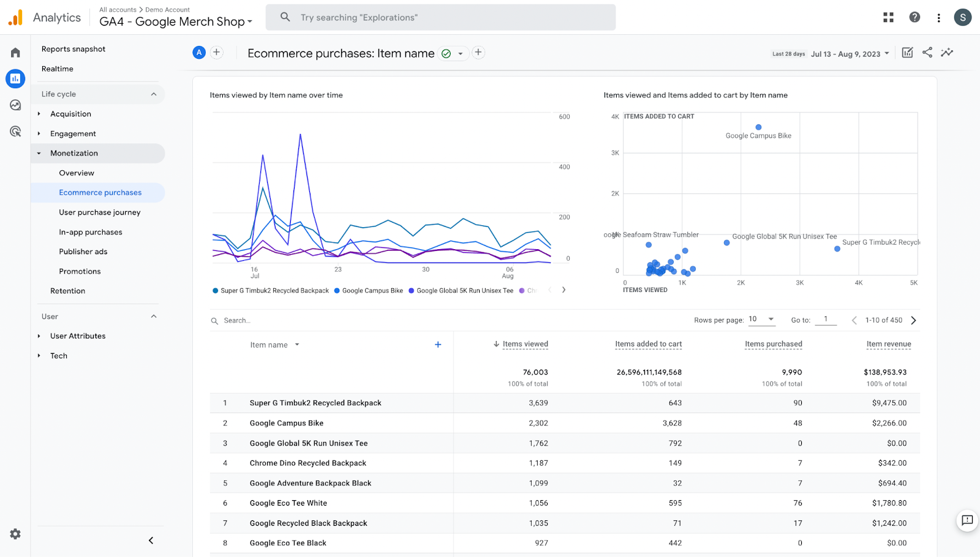Go to next page of table rows
This screenshot has height=557, width=980.
(x=914, y=320)
